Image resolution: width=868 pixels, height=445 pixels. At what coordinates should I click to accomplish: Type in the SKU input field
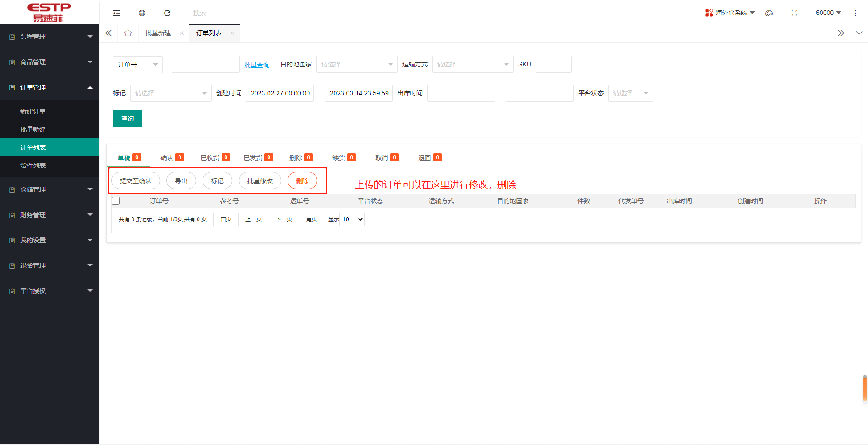coord(553,64)
